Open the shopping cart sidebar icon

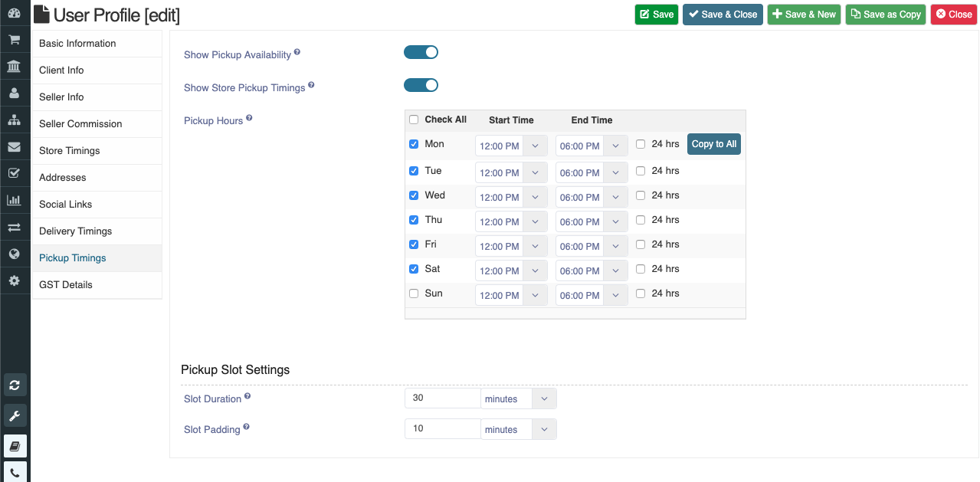coord(14,40)
